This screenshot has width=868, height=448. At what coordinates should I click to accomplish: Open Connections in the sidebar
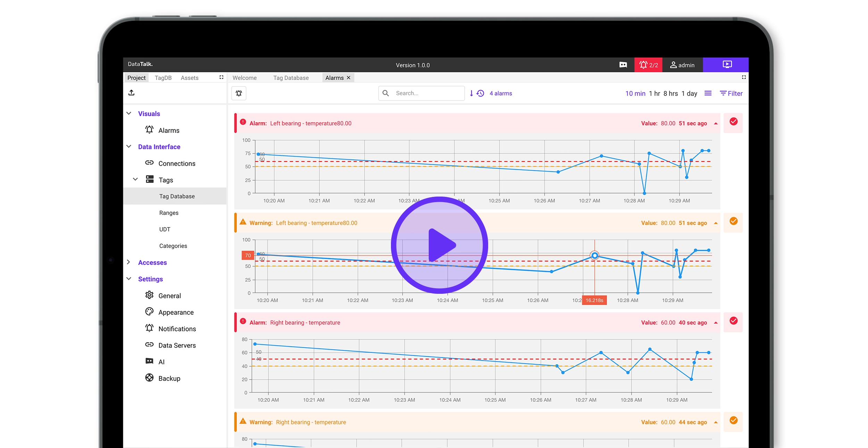coord(170,163)
